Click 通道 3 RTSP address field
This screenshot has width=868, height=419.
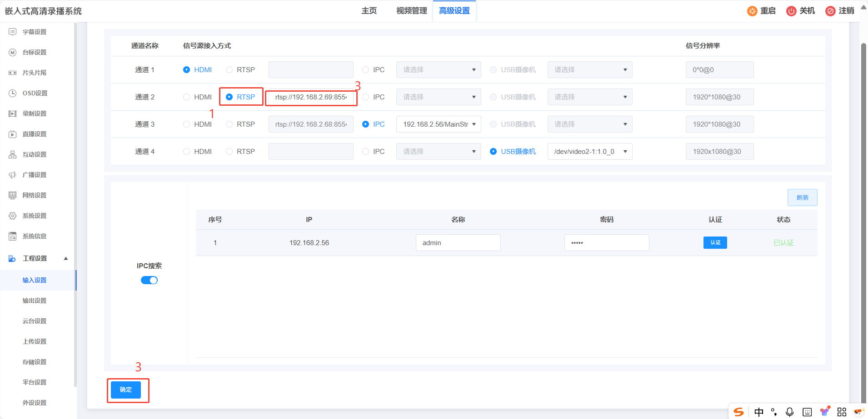311,124
